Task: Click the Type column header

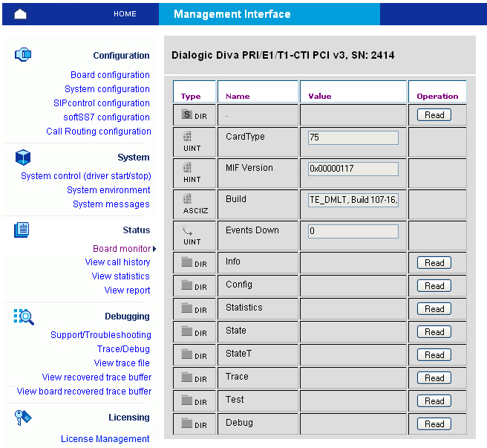Action: 194,91
